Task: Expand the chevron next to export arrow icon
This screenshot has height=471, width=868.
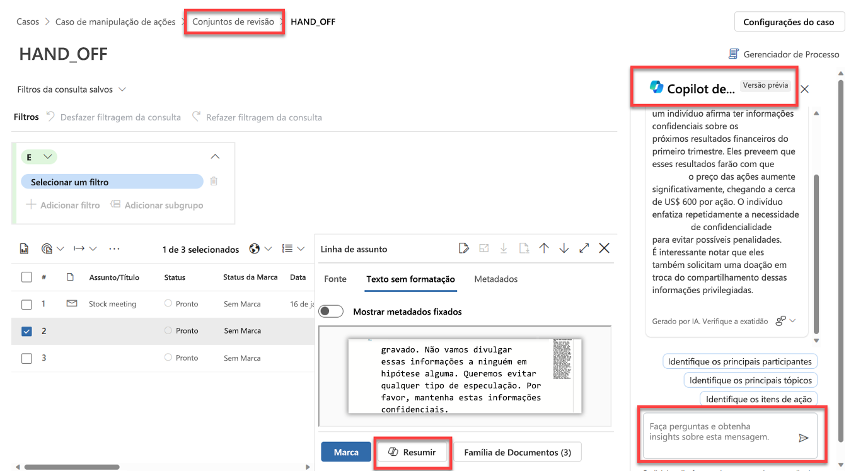Action: [93, 249]
